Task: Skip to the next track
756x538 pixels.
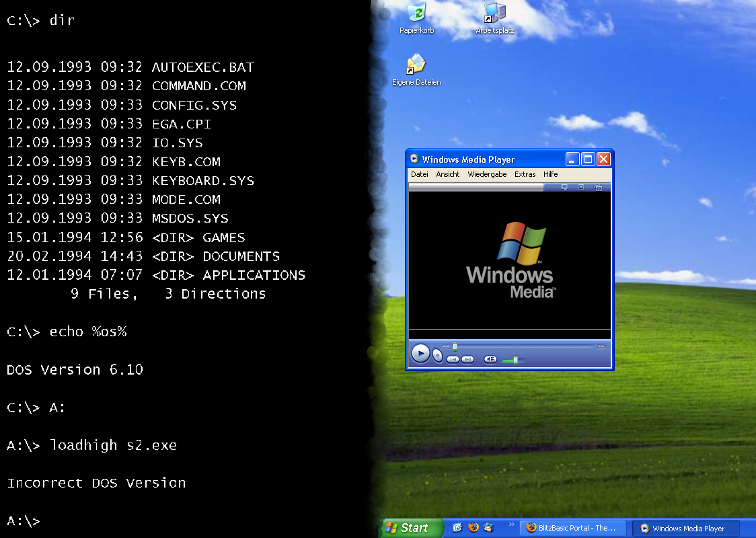Action: point(468,359)
